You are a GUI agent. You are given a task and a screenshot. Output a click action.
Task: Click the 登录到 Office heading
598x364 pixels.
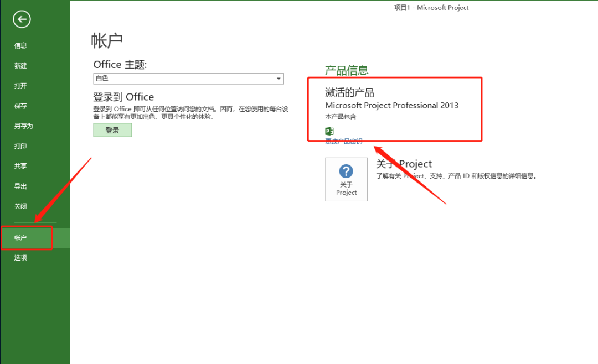123,97
